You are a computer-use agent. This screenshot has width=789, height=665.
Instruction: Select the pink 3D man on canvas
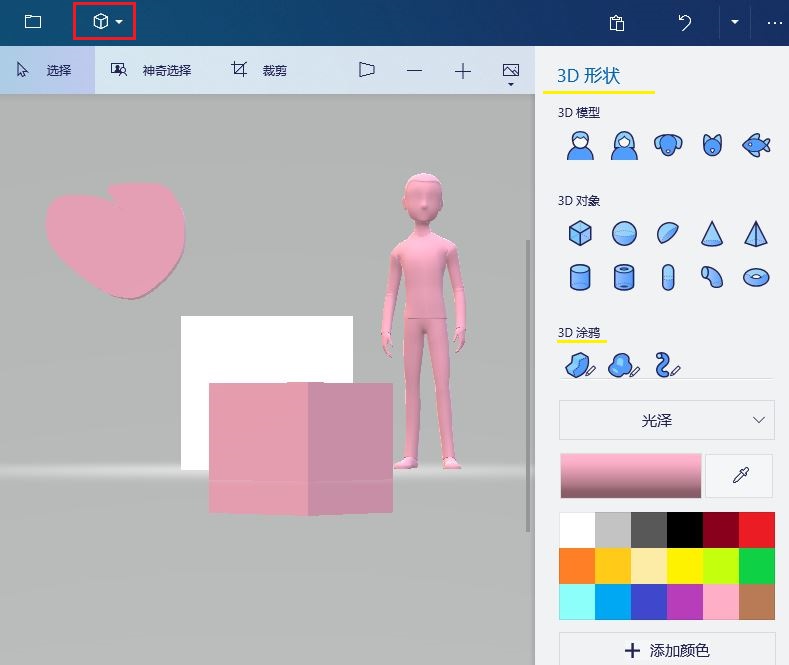click(423, 282)
